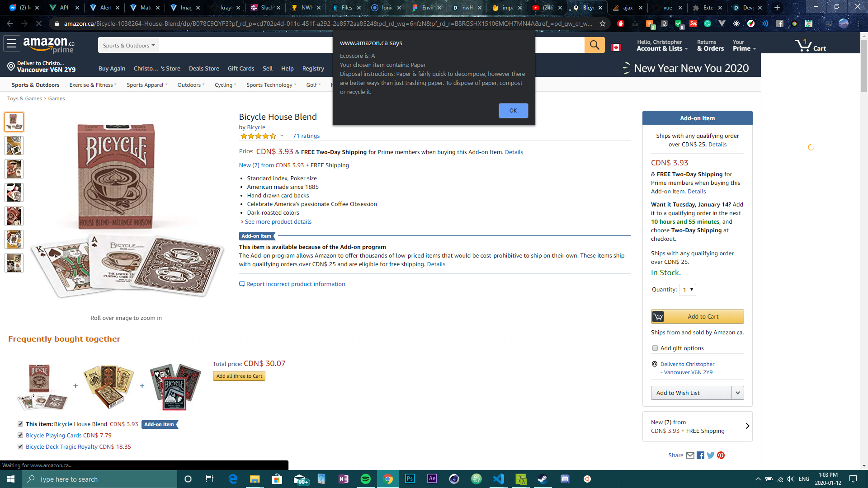Select the second product thumbnail image
Viewport: 868px width, 488px height.
point(14,145)
